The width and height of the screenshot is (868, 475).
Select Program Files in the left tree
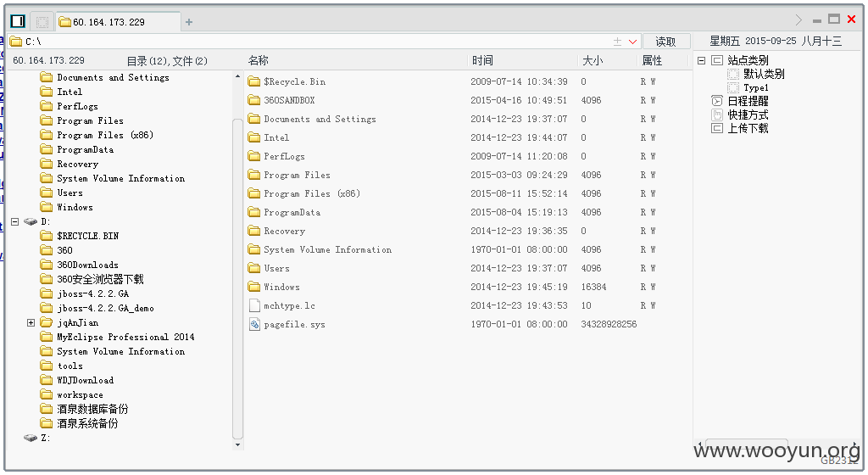click(x=90, y=120)
